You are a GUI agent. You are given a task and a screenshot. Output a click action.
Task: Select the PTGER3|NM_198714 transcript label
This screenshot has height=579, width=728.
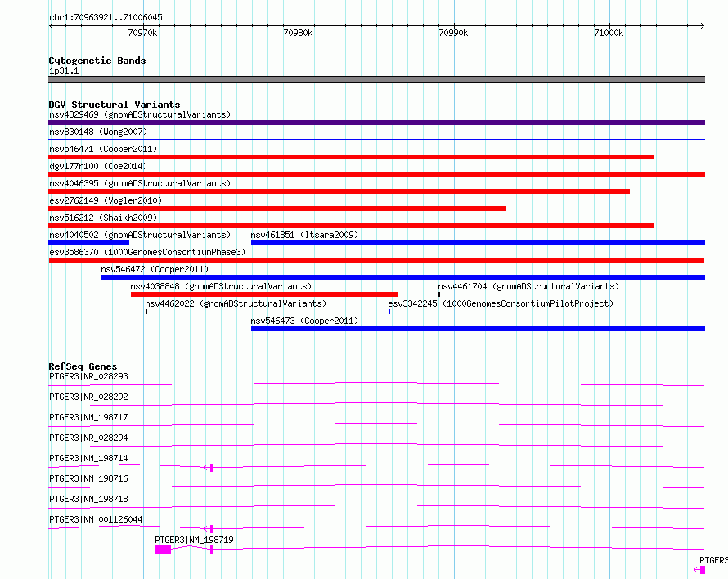(88, 458)
